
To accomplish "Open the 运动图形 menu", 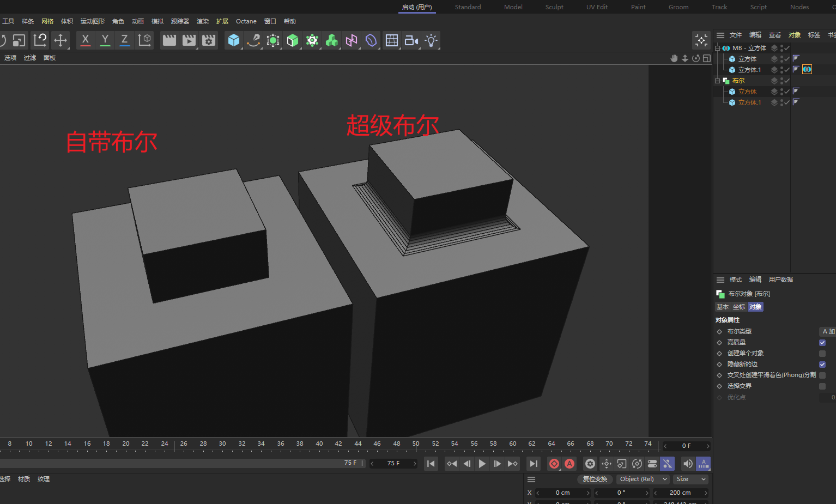I will click(x=93, y=21).
